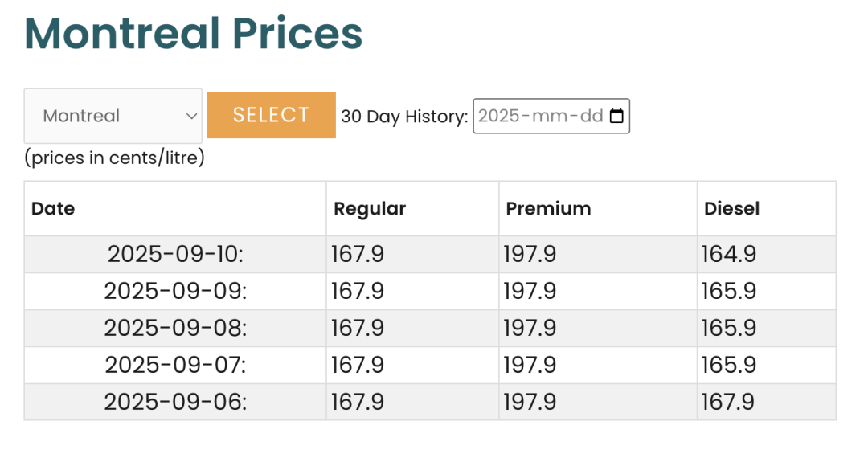The height and width of the screenshot is (450, 868).
Task: Open the calendar picker icon
Action: [616, 116]
